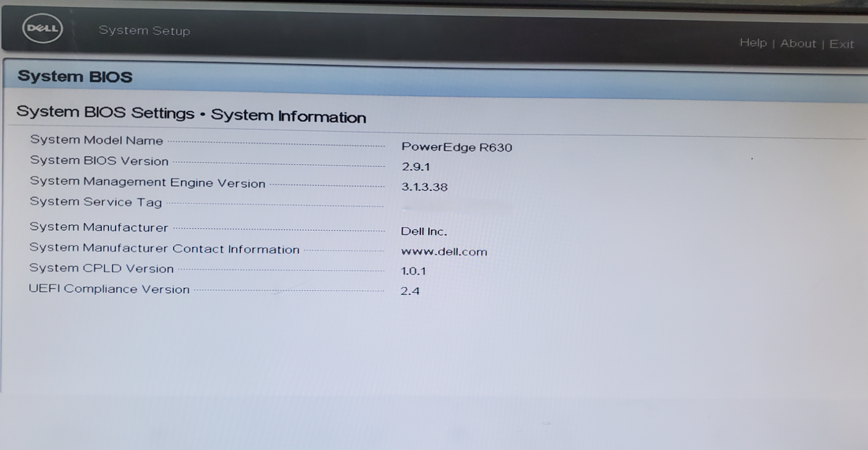
Task: Select the System BIOS heading
Action: (x=75, y=76)
